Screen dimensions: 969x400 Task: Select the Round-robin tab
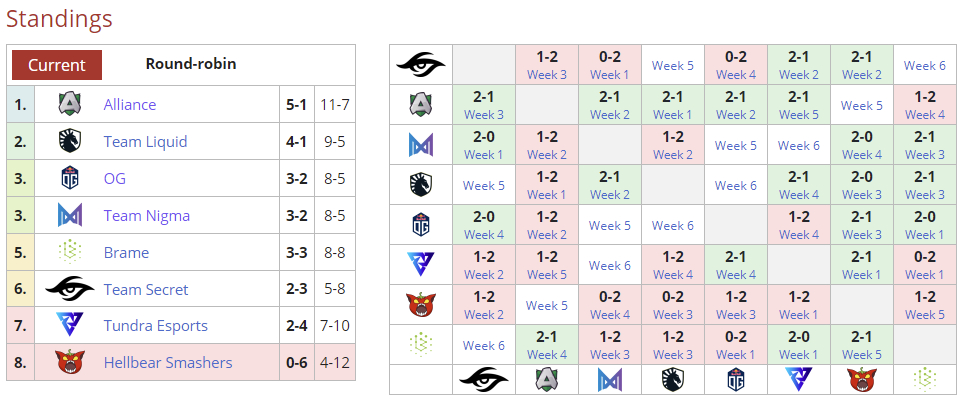[191, 63]
